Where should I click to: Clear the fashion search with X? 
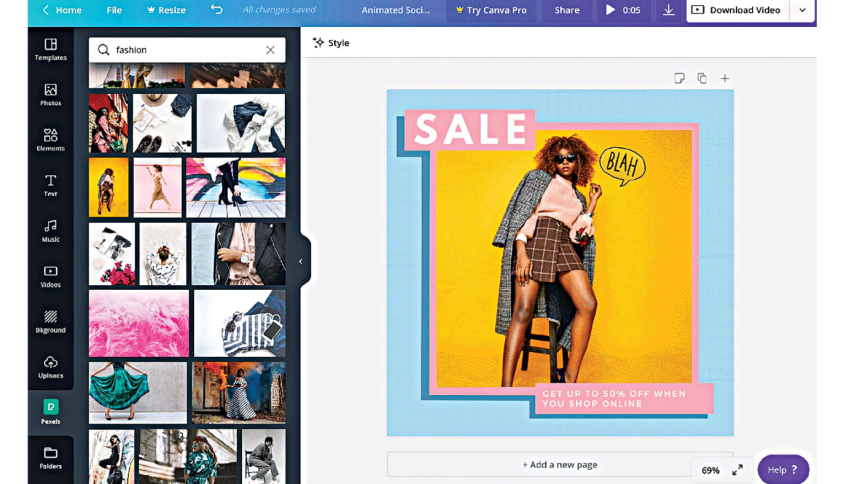click(270, 50)
